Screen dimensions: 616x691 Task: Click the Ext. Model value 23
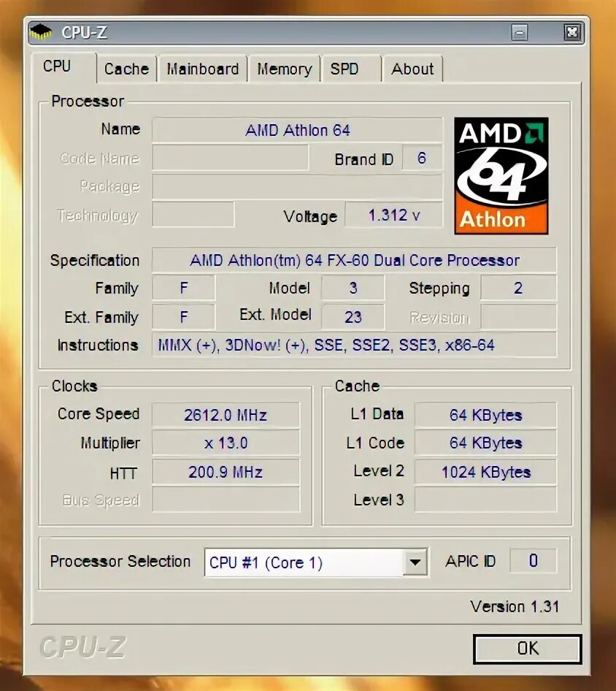point(353,316)
